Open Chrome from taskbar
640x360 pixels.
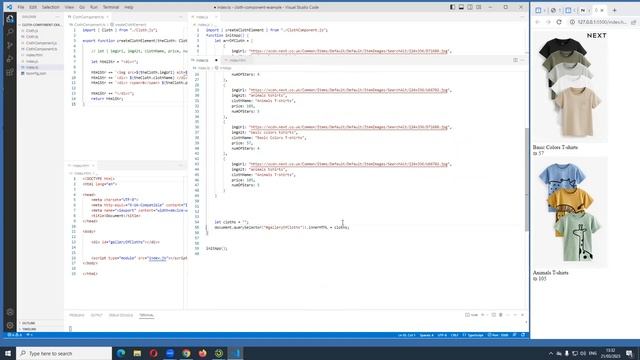[x=186, y=353]
